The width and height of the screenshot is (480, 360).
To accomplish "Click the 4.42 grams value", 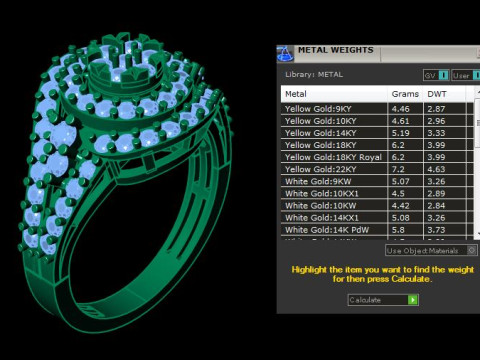I will pyautogui.click(x=400, y=206).
